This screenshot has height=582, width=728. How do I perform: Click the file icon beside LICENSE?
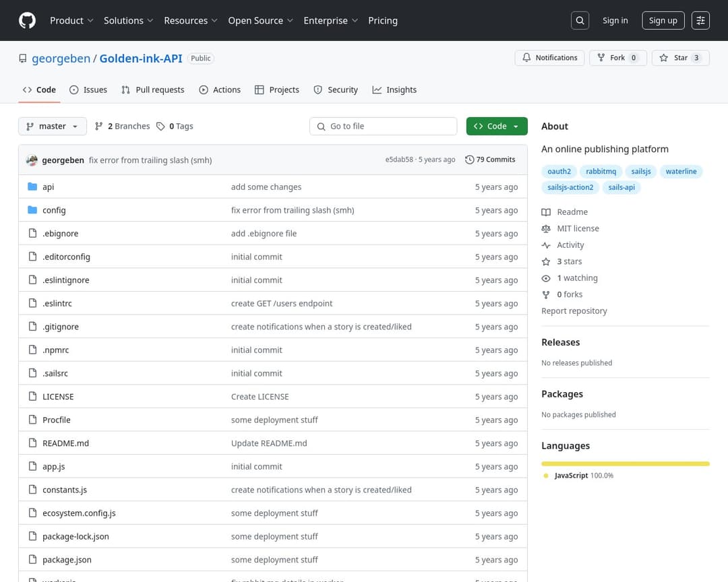(32, 396)
